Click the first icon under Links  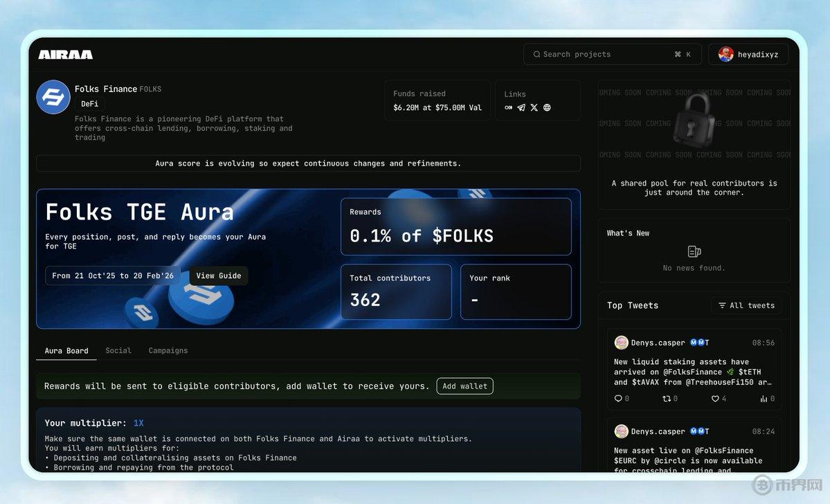pyautogui.click(x=509, y=108)
